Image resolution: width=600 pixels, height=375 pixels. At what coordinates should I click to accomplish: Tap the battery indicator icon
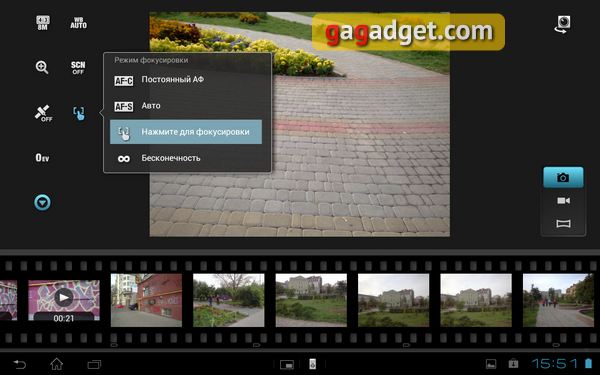[x=588, y=363]
